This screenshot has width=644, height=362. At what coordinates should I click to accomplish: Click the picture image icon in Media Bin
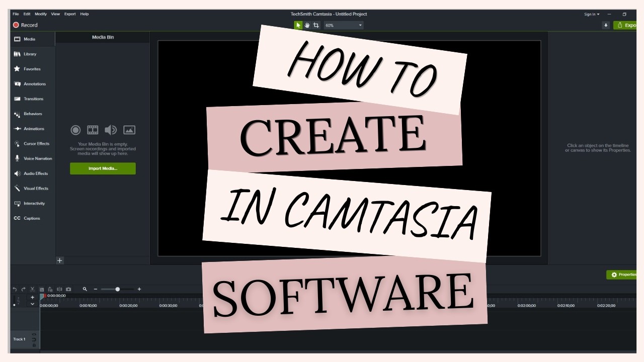point(129,130)
